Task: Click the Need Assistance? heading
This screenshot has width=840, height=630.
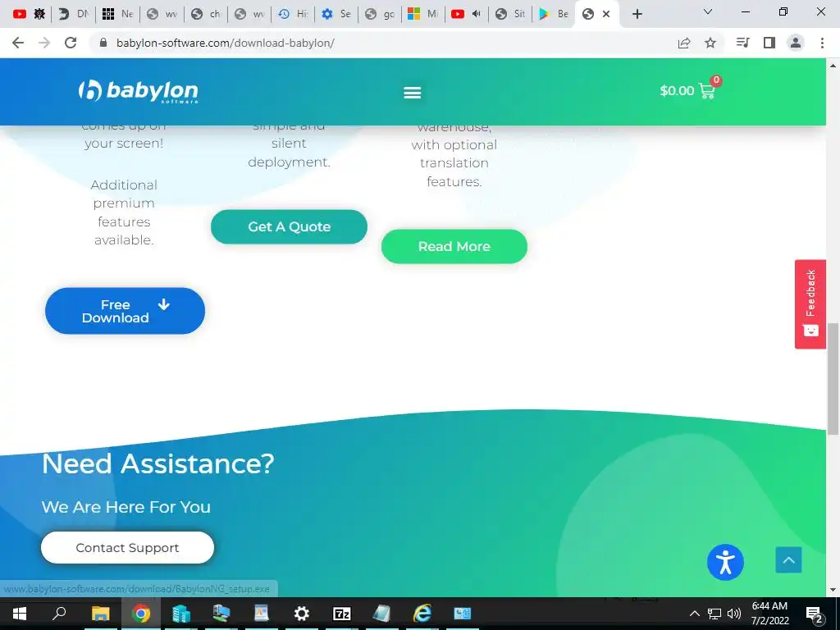Action: 158,463
